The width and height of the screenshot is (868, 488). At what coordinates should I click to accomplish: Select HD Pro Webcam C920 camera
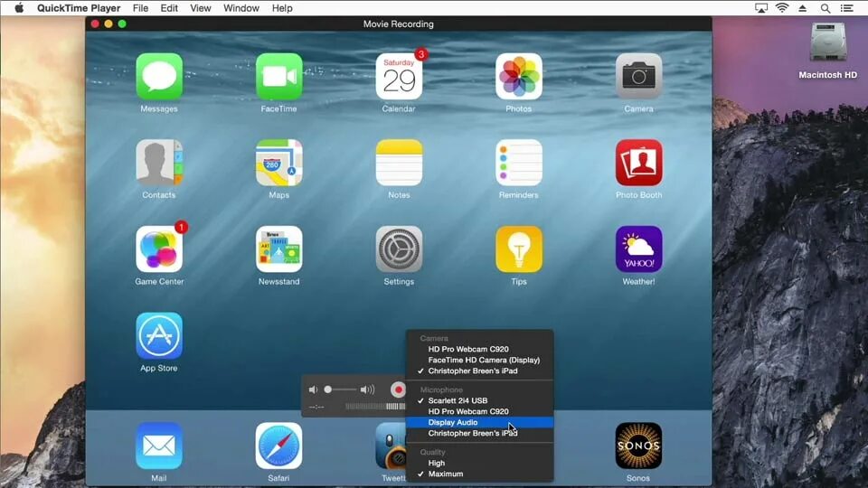468,349
